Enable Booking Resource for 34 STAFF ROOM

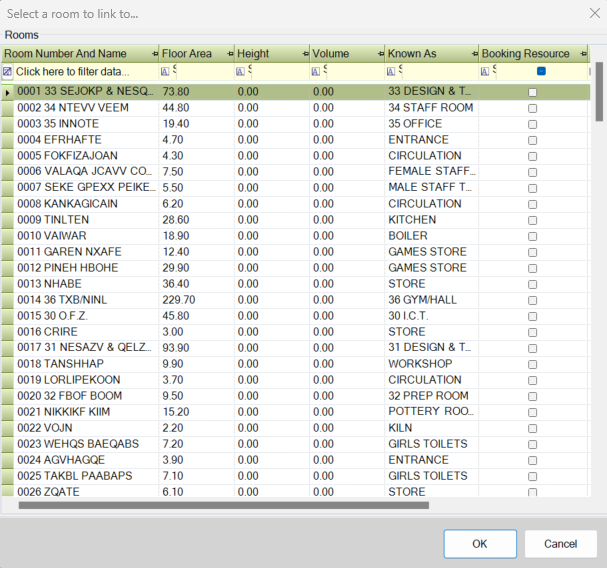tap(532, 108)
